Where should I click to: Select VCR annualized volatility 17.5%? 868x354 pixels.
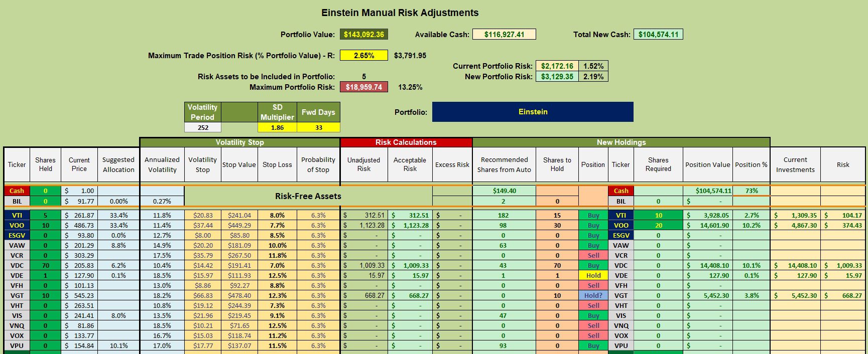pos(162,255)
